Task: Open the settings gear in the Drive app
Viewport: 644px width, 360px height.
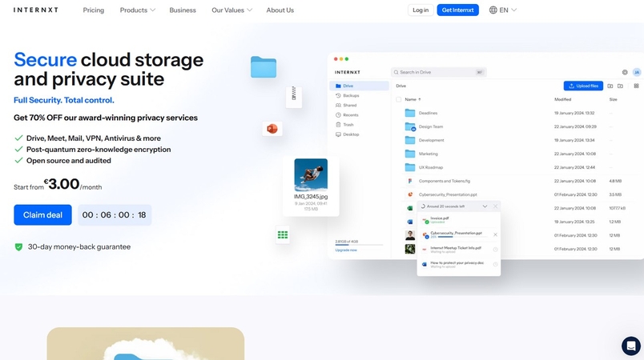Action: click(625, 72)
